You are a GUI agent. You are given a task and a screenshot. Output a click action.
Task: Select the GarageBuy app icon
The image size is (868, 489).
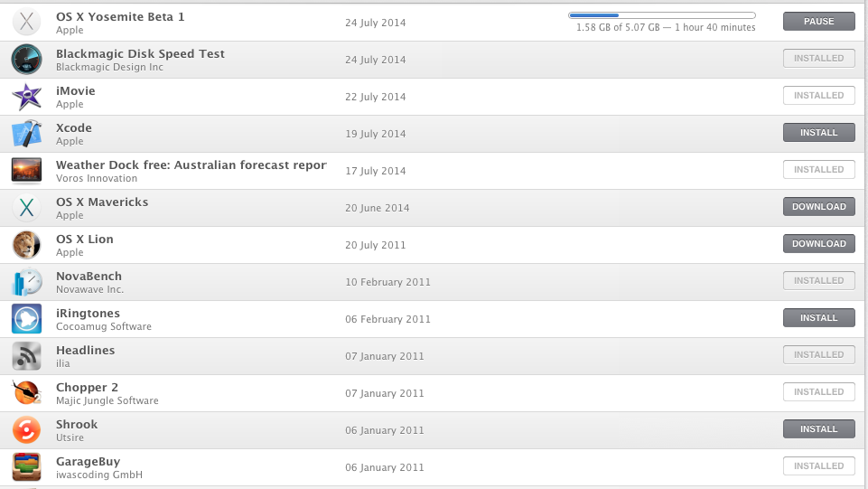point(26,466)
